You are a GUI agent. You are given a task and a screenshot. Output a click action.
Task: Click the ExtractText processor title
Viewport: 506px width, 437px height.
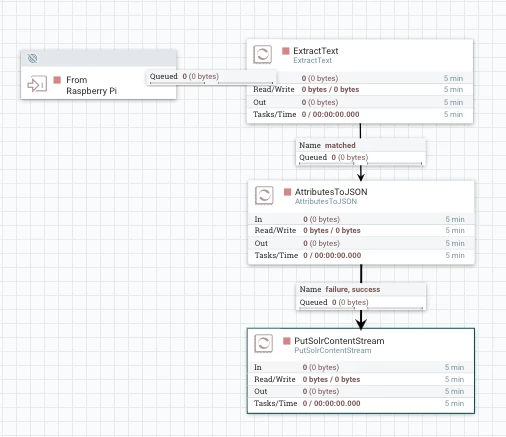click(x=316, y=51)
